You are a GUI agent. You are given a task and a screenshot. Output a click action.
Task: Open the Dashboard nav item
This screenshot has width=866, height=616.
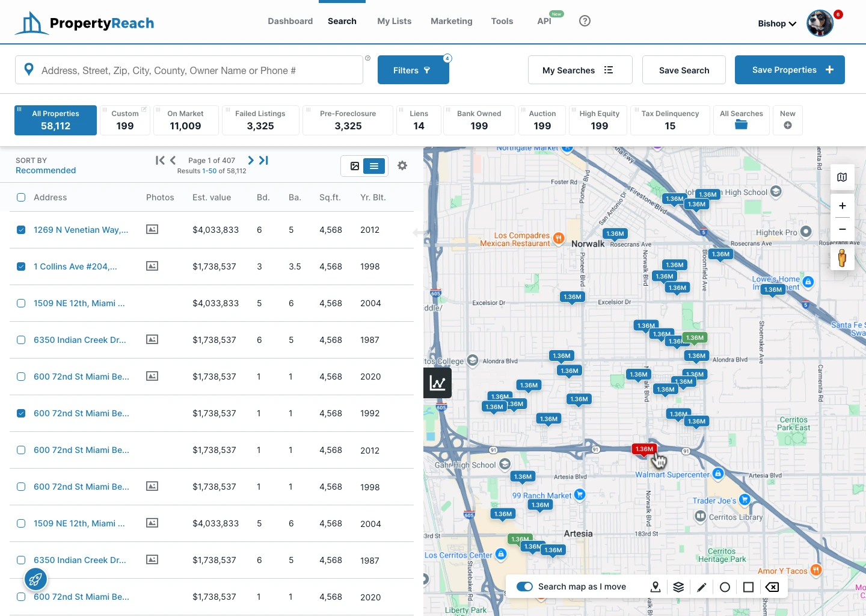290,21
